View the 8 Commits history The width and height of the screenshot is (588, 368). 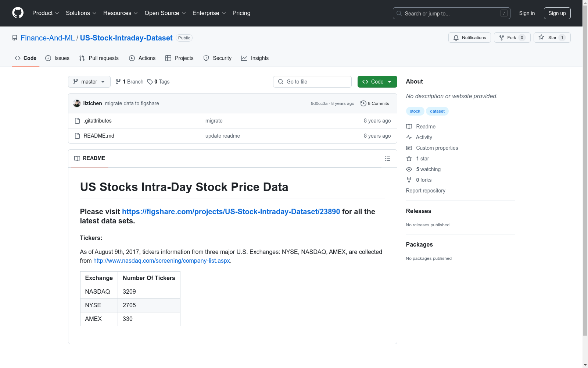point(375,103)
